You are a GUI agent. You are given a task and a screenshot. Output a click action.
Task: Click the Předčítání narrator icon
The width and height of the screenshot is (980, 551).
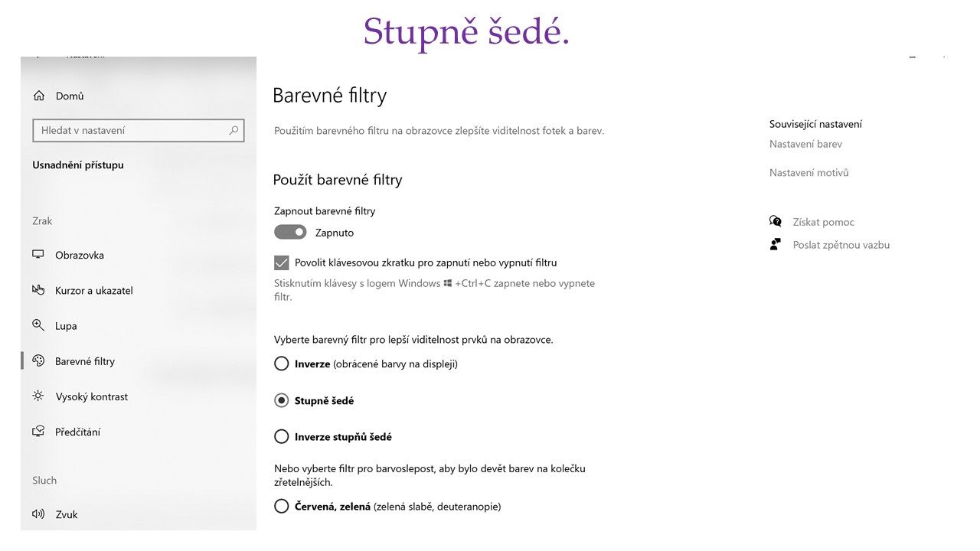pyautogui.click(x=38, y=432)
